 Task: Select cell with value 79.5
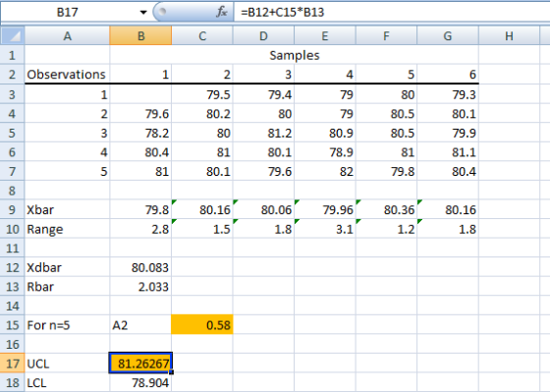202,94
